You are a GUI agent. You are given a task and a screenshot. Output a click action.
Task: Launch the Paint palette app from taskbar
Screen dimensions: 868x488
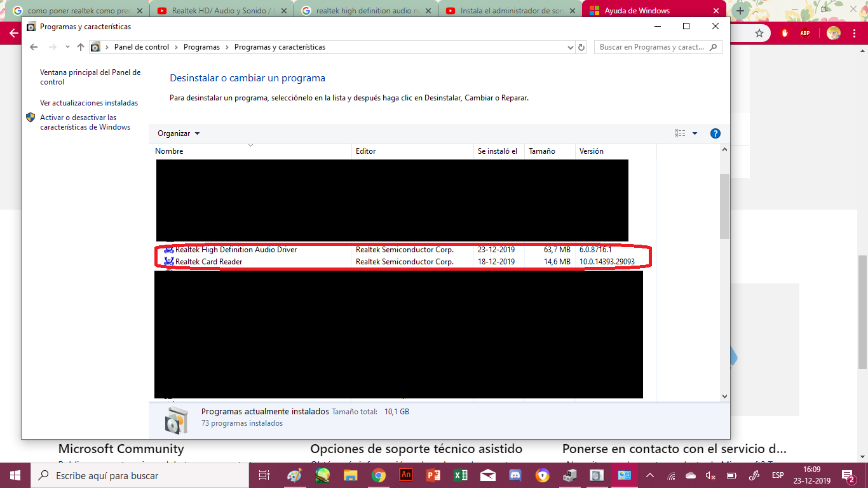coord(294,475)
